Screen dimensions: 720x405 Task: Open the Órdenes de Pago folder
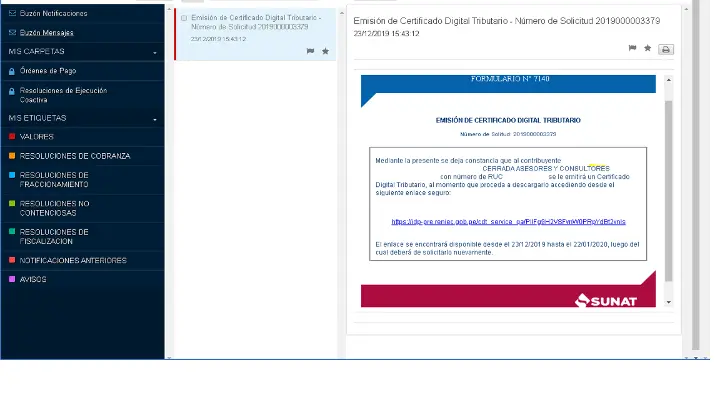pyautogui.click(x=48, y=71)
